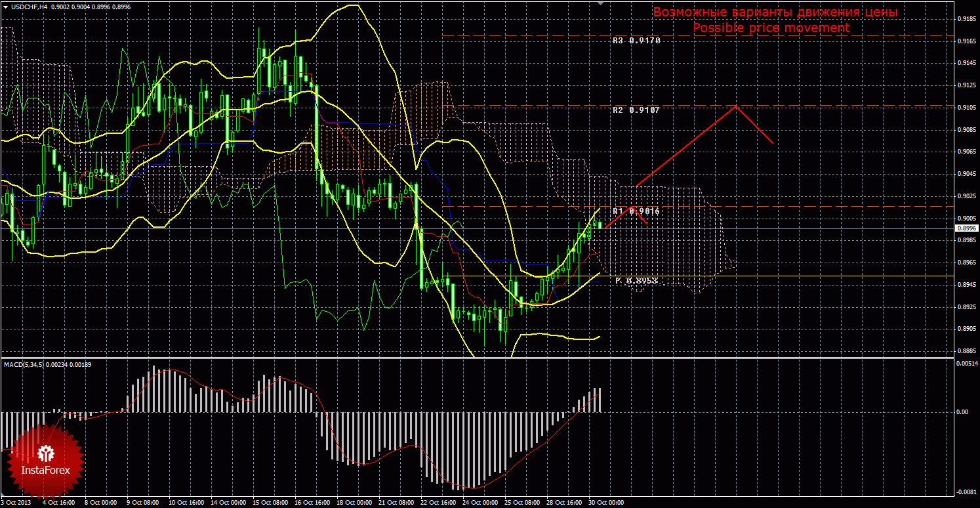This screenshot has height=508, width=980.
Task: Click the chart shift triangle marker at top
Action: [x=600, y=3]
